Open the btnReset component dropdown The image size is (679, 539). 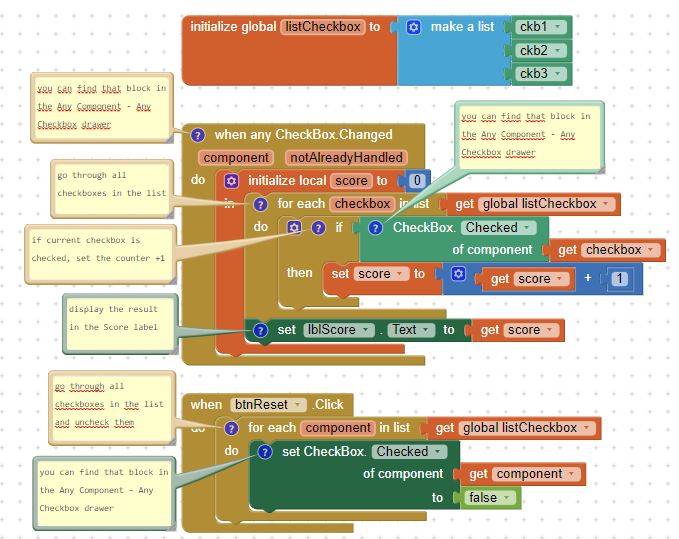pos(267,405)
